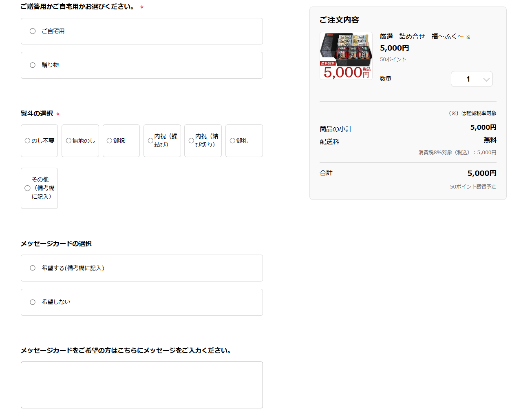Choose the 御礼 noshi option
532x419 pixels.
click(232, 141)
